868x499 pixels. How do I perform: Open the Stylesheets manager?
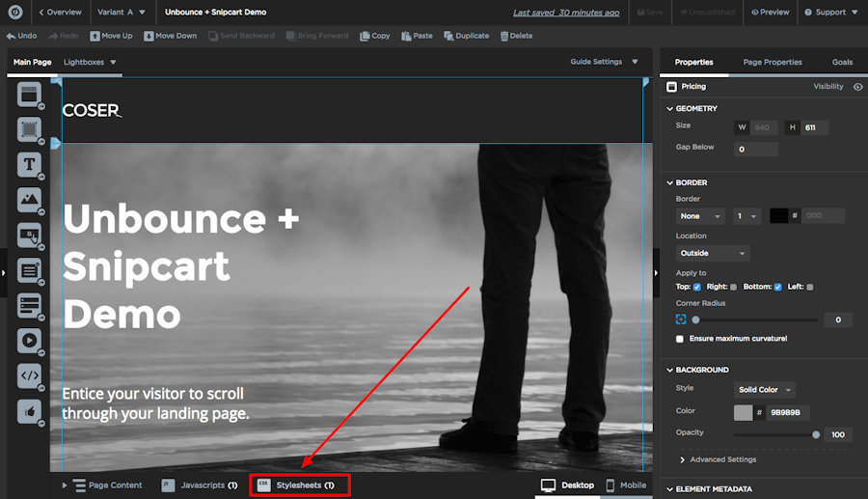pos(300,485)
